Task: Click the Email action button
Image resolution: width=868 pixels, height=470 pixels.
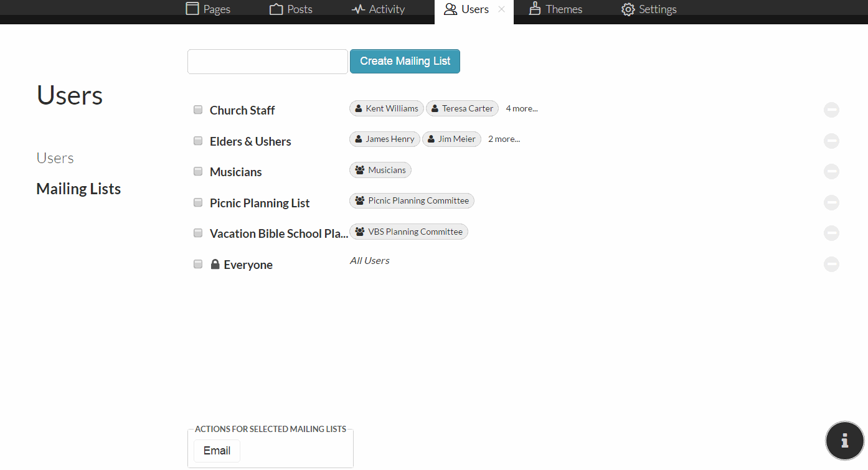Action: (x=216, y=450)
